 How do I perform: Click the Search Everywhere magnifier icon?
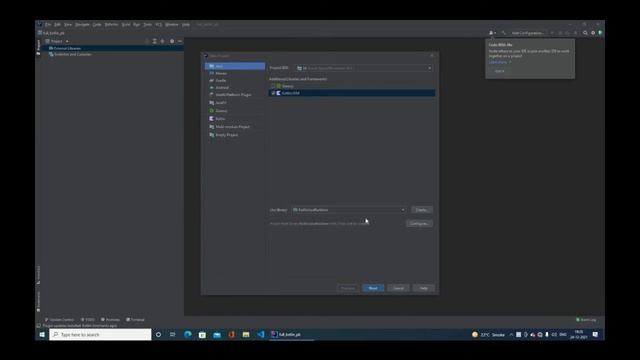(585, 33)
